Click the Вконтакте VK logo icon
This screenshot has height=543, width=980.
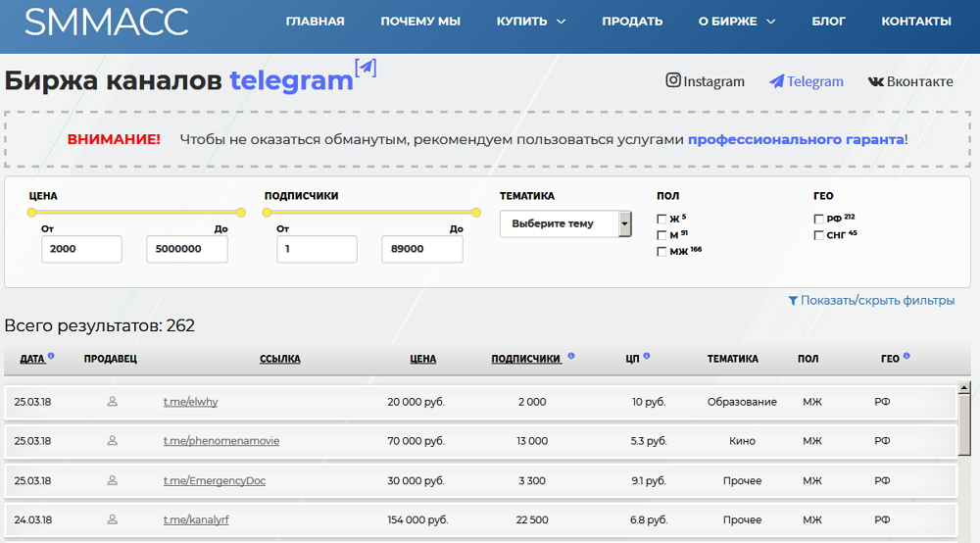(875, 81)
